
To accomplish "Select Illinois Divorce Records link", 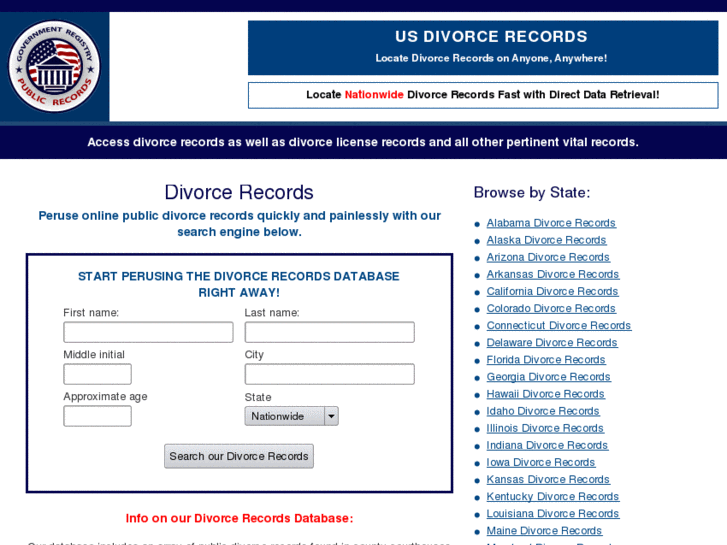I will click(545, 429).
